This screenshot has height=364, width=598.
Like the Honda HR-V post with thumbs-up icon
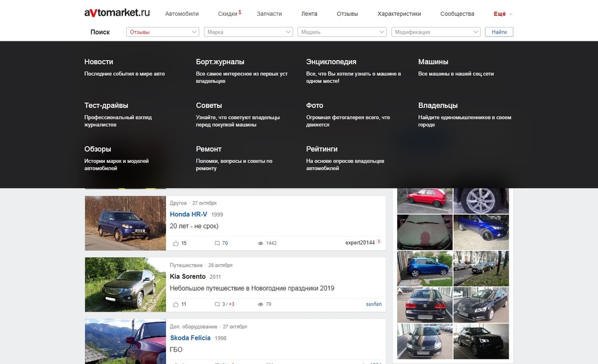tap(176, 243)
